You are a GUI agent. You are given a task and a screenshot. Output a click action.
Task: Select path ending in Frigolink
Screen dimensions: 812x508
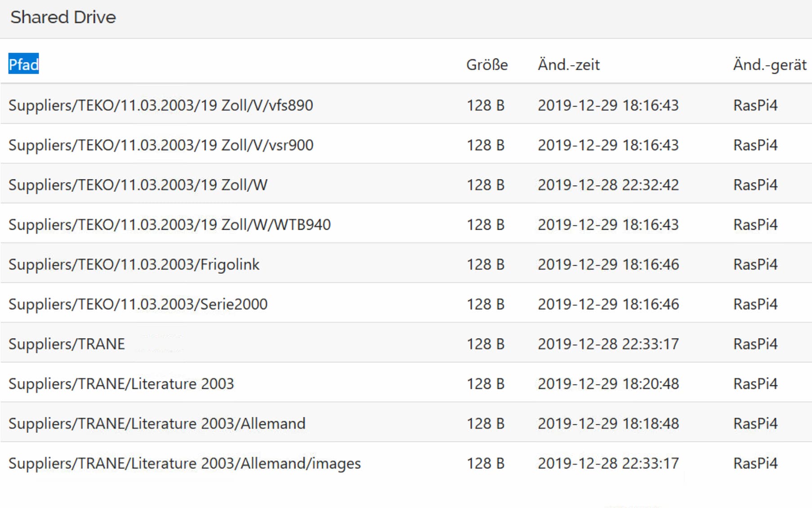pos(134,264)
